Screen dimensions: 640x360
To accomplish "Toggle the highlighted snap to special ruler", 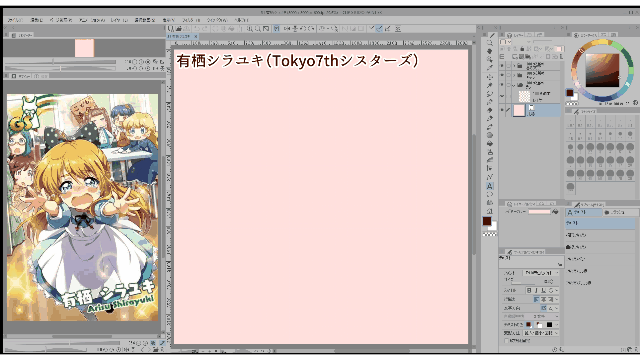I will tap(379, 29).
